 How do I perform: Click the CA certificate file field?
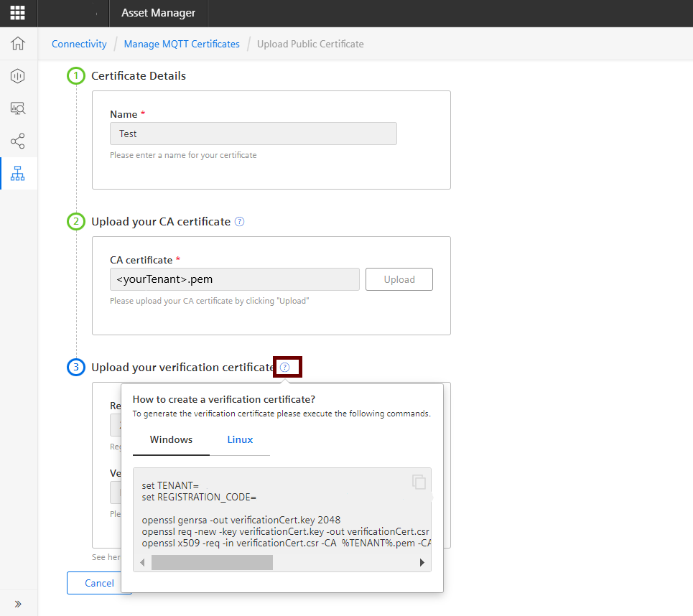pyautogui.click(x=235, y=279)
